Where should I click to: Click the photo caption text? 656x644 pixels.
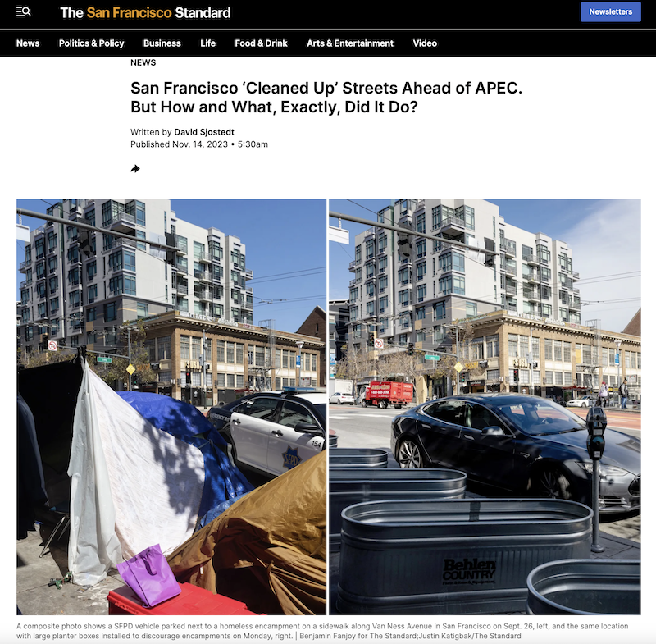click(322, 631)
